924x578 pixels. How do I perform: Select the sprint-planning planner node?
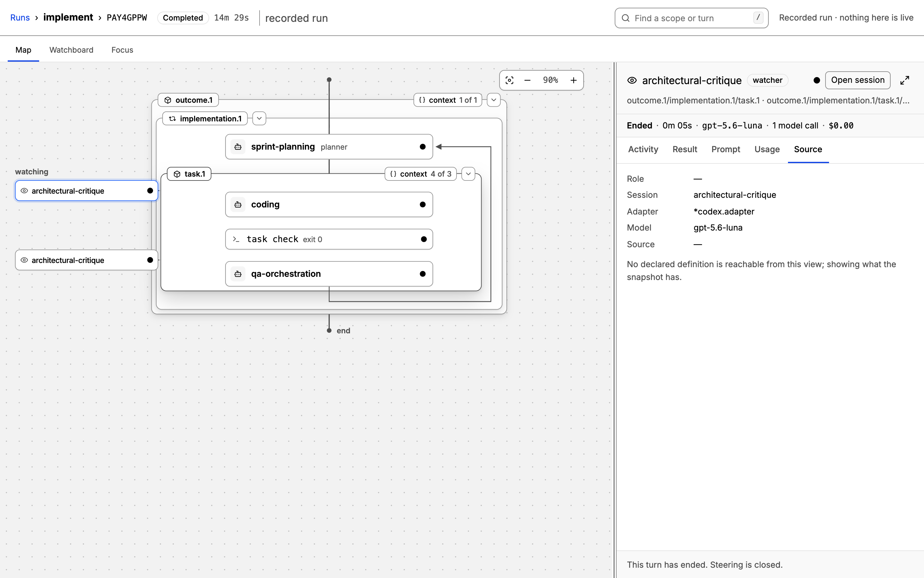tap(329, 147)
